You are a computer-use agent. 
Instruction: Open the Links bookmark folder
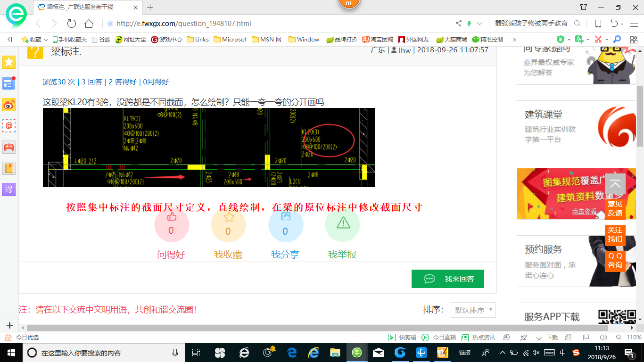coord(198,40)
